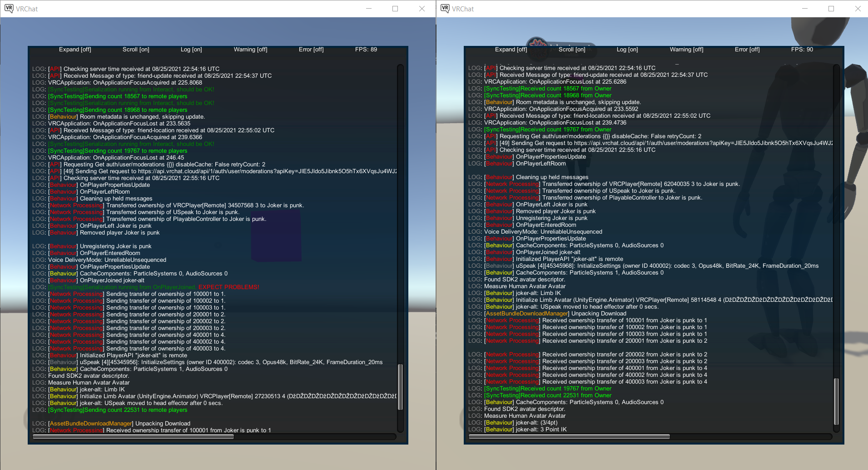Toggle Scroll [on] in left VRChat window
The width and height of the screenshot is (868, 470).
[136, 50]
